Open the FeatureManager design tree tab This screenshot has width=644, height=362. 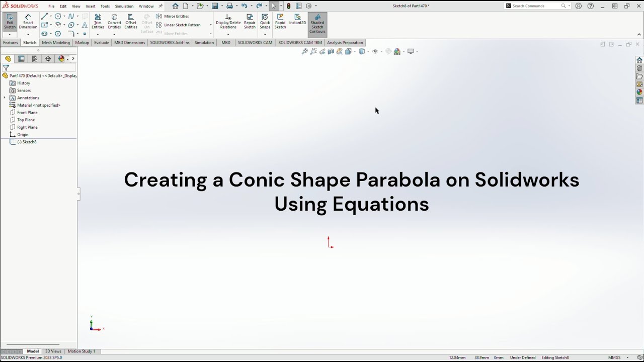point(8,59)
